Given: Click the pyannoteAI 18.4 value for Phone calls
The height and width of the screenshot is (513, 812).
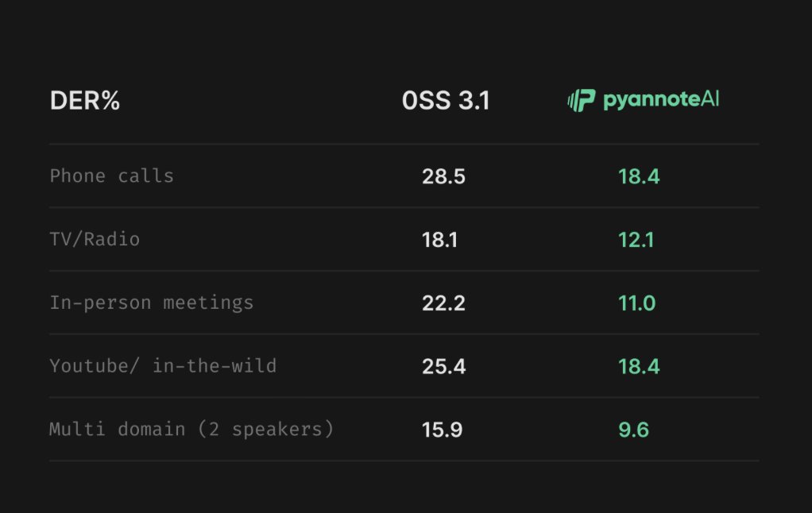Looking at the screenshot, I should pos(639,176).
